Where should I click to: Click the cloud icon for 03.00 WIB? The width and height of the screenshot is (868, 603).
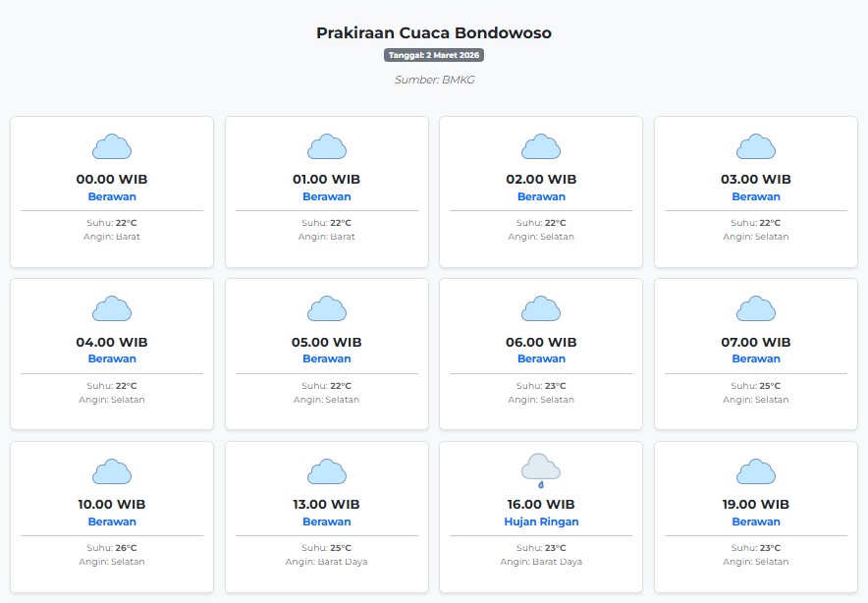tap(756, 146)
